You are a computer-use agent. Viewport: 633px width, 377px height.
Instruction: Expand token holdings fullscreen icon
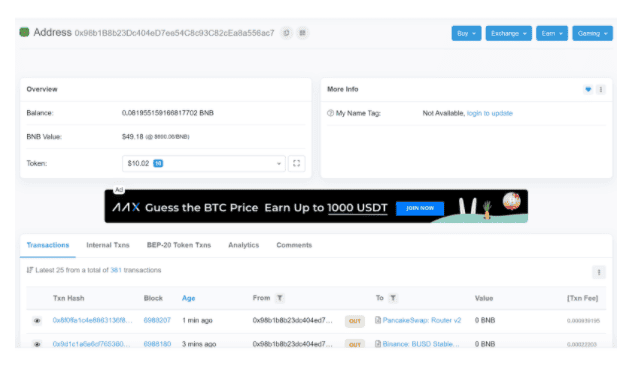[x=297, y=163]
